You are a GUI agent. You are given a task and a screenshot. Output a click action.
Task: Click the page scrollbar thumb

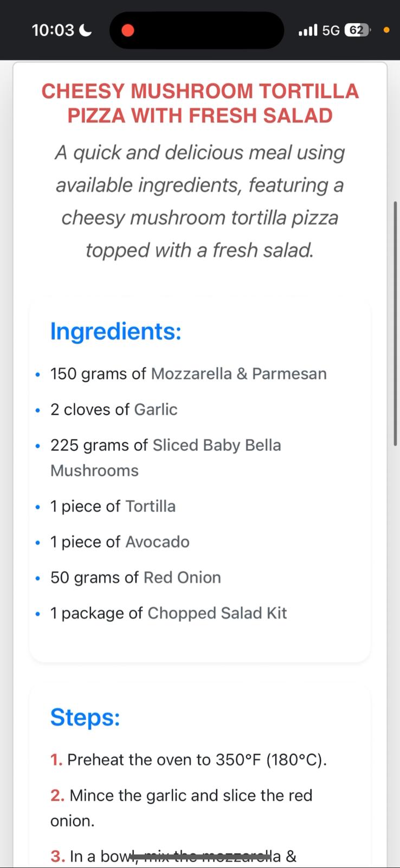(396, 323)
